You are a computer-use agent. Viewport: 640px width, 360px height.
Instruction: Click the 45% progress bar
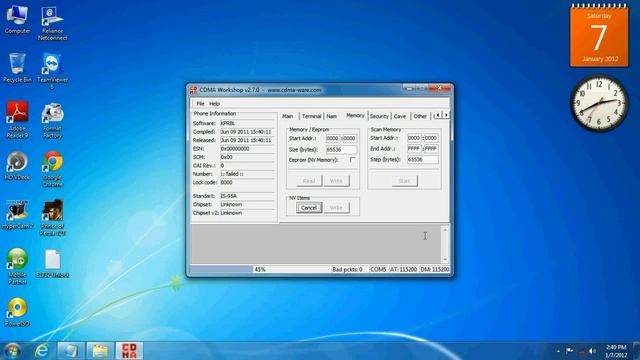(260, 269)
